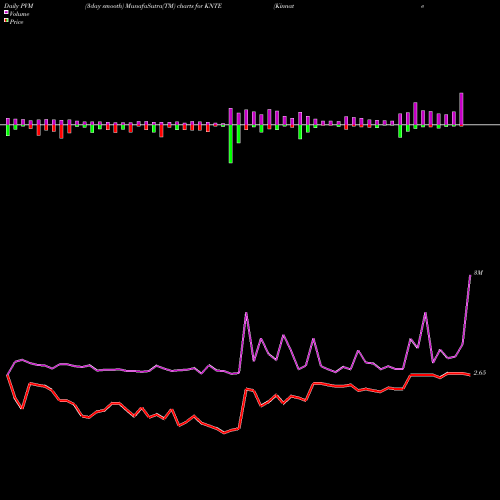Screen dimensions: 500x500
Task: Click the Daily PVM title text
Action: pyautogui.click(x=19, y=6)
